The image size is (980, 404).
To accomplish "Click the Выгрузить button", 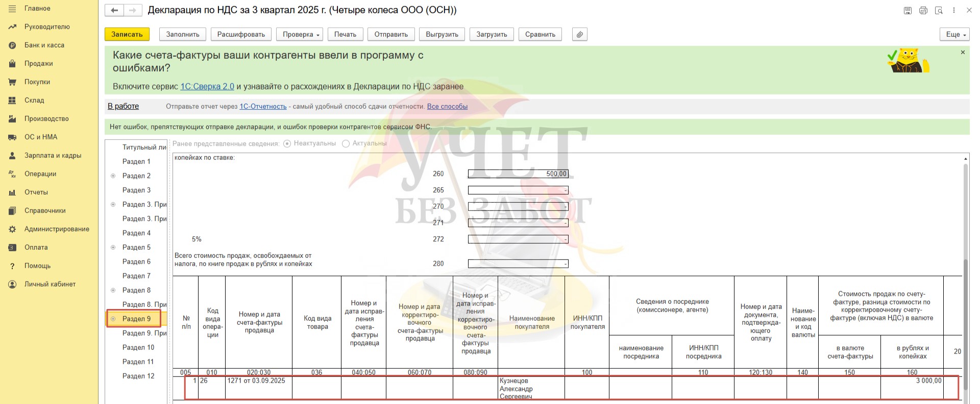I will pyautogui.click(x=442, y=34).
